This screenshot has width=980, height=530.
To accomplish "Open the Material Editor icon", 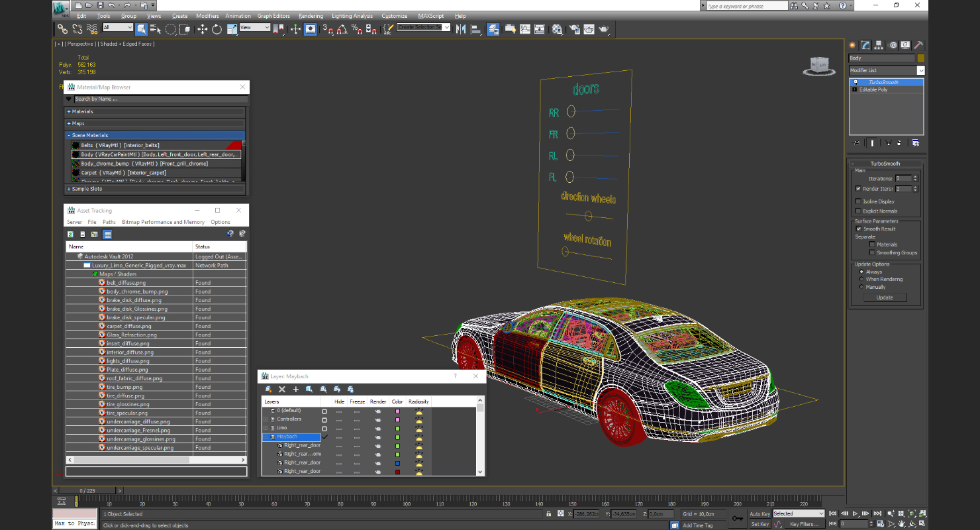I will 558,29.
